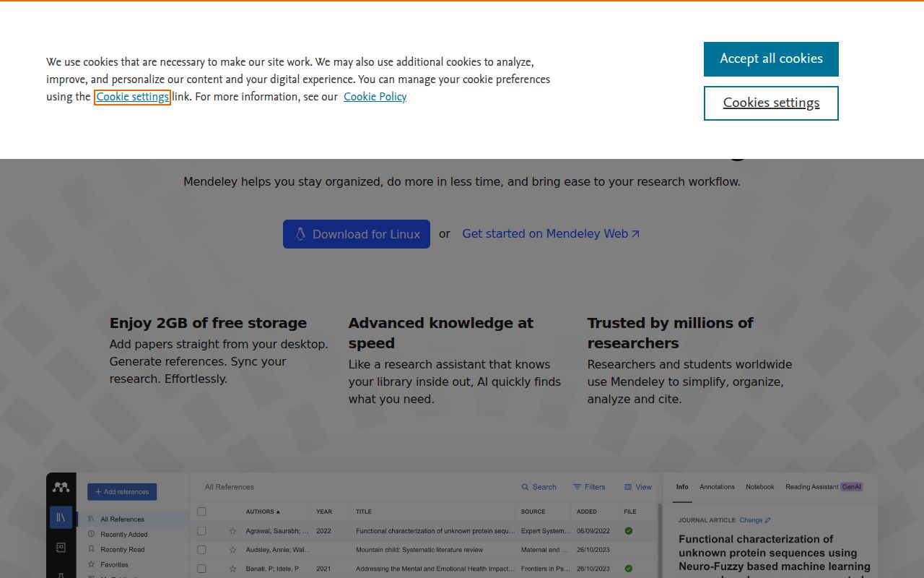Click the Search magnifier in the preview

(x=526, y=487)
